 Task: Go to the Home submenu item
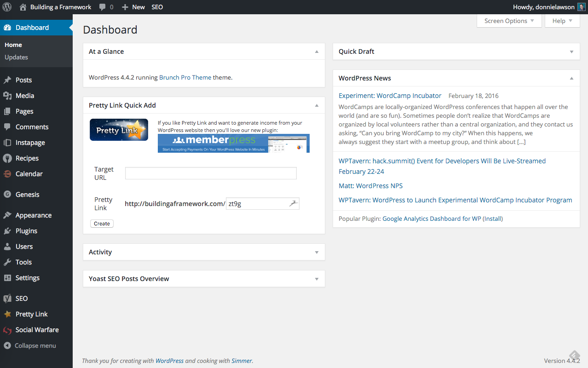point(13,45)
